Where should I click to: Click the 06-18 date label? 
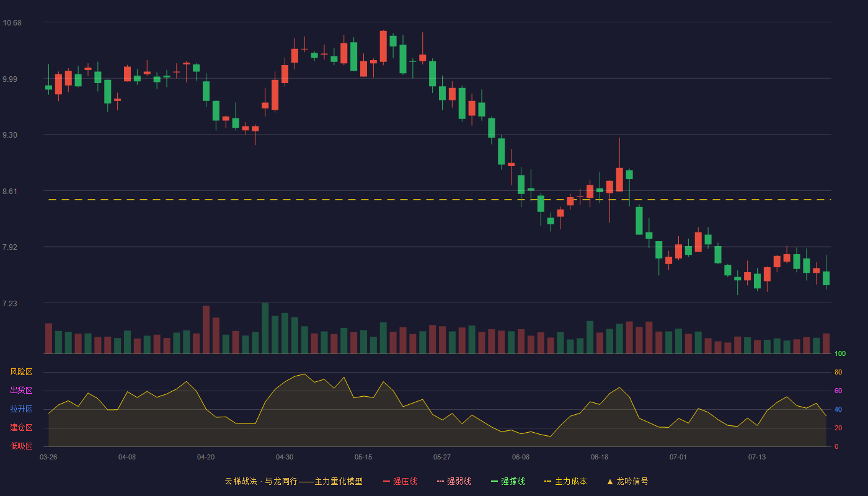(600, 457)
